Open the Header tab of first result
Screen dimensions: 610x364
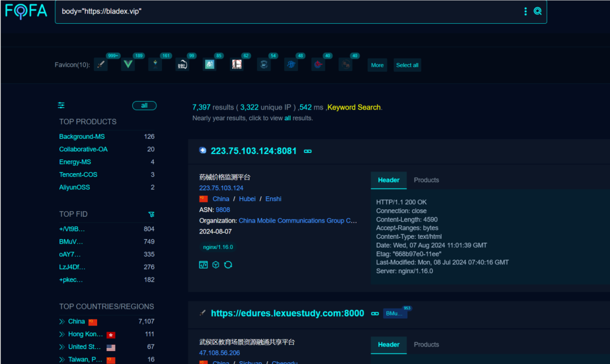[x=389, y=180]
